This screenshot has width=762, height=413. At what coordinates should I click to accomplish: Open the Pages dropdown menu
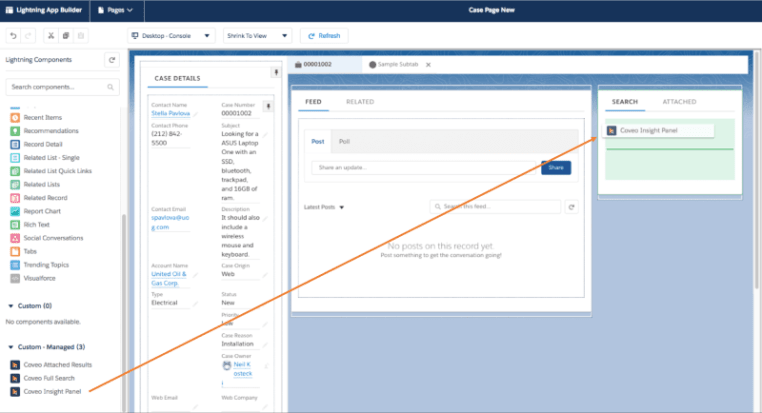coord(117,9)
